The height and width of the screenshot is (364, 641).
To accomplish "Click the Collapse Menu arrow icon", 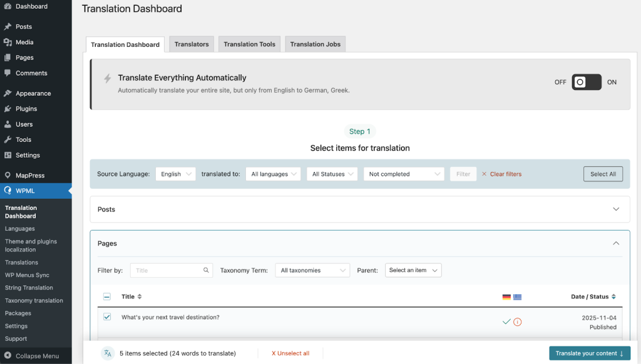I will point(8,356).
